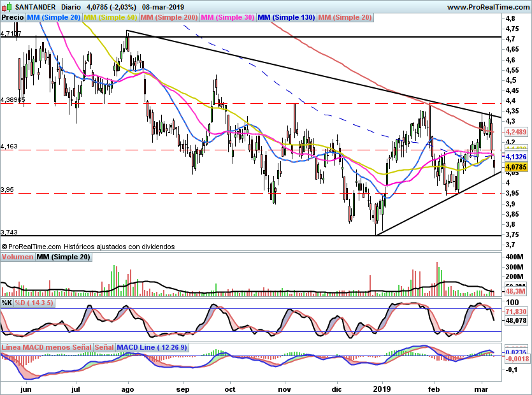Screen dimensions: 532x395
Task: Click the 48,3M volume value tag
Action: (515, 291)
